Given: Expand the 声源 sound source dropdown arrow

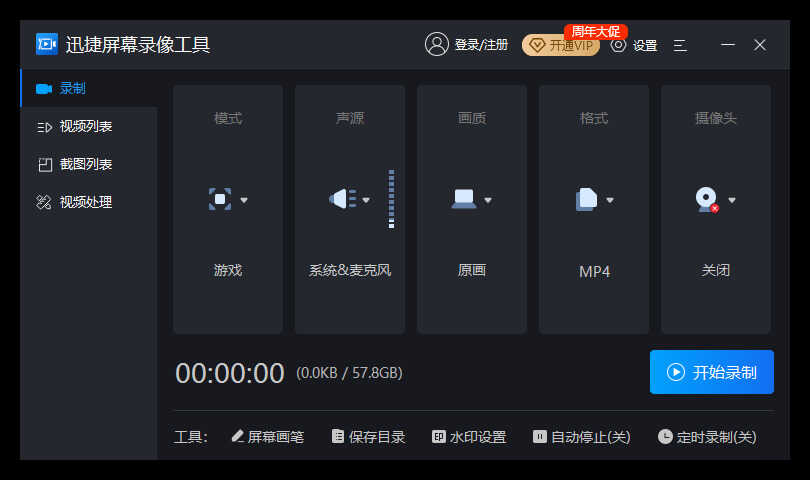Looking at the screenshot, I should 366,200.
